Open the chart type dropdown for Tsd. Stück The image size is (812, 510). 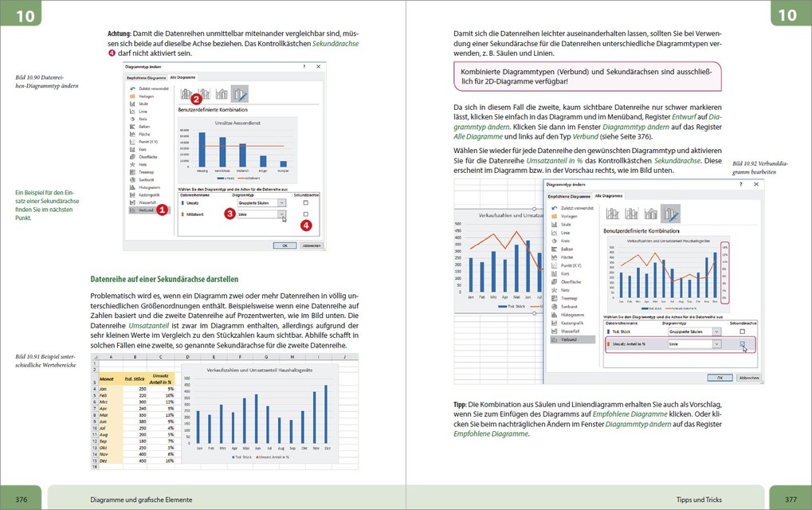[x=716, y=331]
